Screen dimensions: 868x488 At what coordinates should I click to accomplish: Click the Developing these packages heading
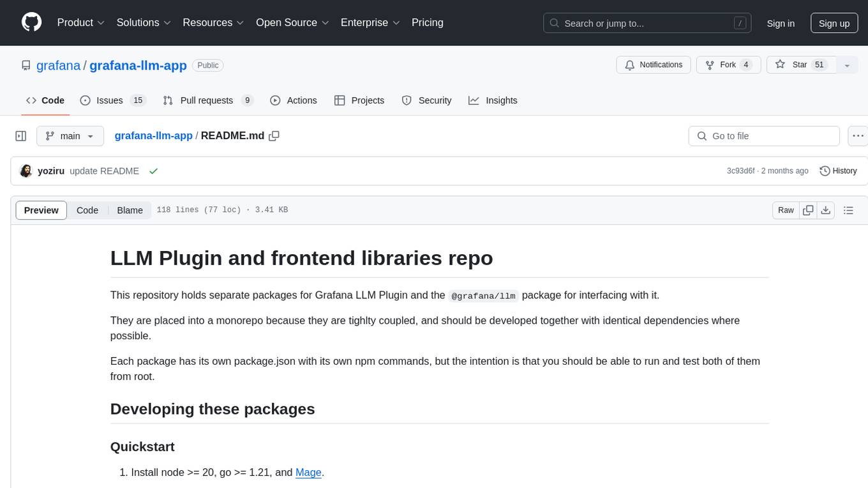tap(213, 409)
